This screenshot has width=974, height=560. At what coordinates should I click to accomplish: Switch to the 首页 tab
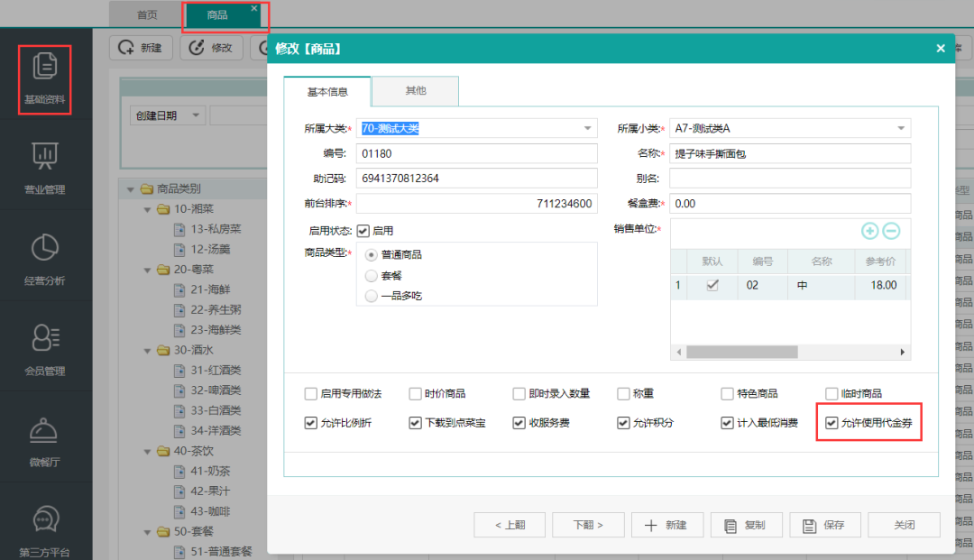pyautogui.click(x=146, y=15)
